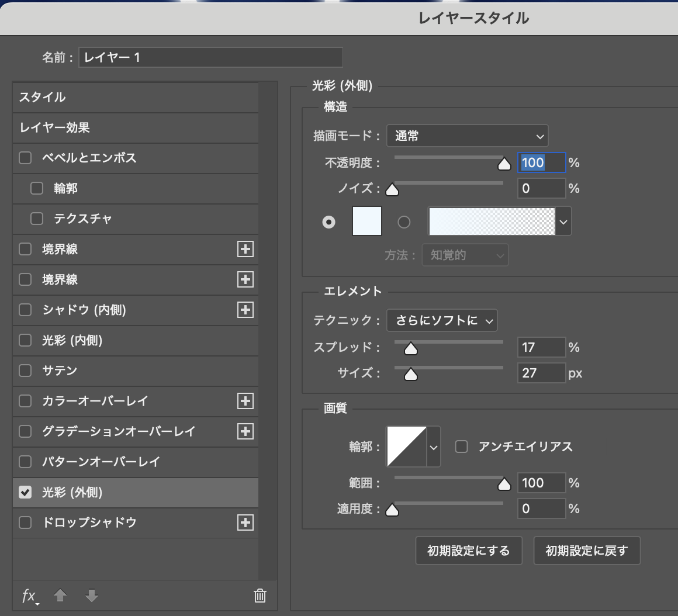Open the glow solid color swatch
Viewport: 678px width, 616px height.
[366, 222]
